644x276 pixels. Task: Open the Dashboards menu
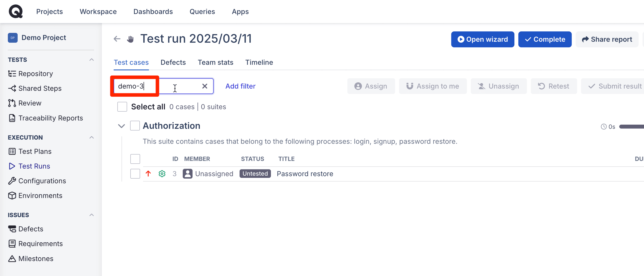153,12
